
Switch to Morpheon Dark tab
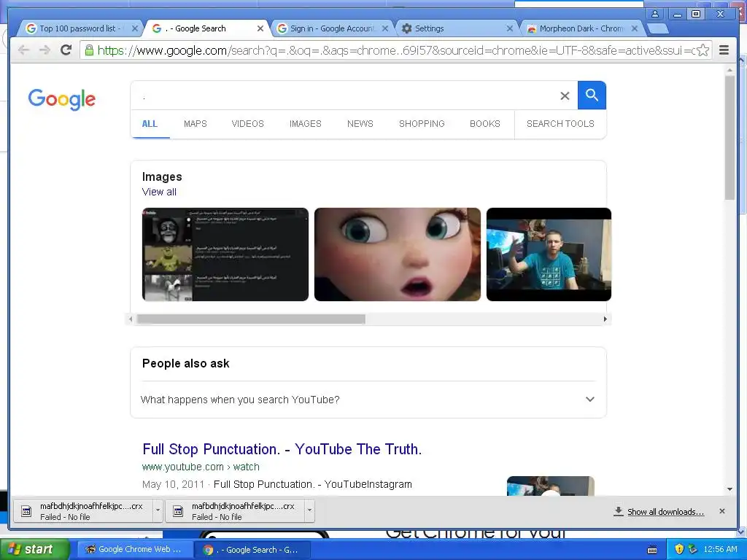[581, 28]
